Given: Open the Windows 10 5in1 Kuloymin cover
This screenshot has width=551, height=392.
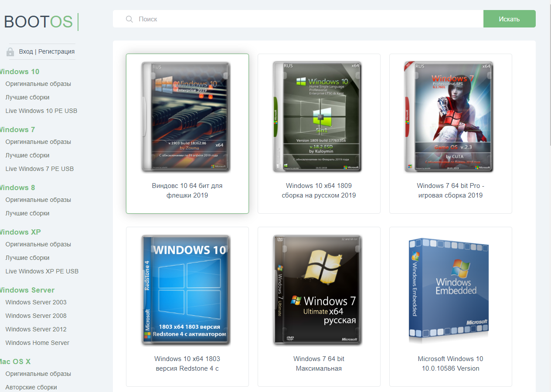Looking at the screenshot, I should point(318,116).
